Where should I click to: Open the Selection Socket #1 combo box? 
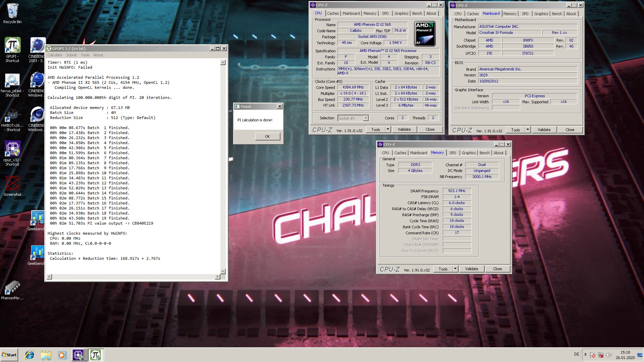pos(353,118)
